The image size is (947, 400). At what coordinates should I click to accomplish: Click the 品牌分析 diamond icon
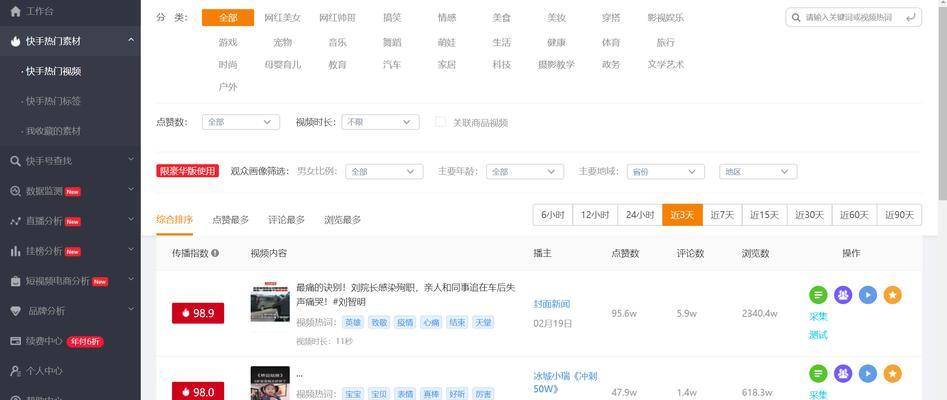click(x=16, y=311)
